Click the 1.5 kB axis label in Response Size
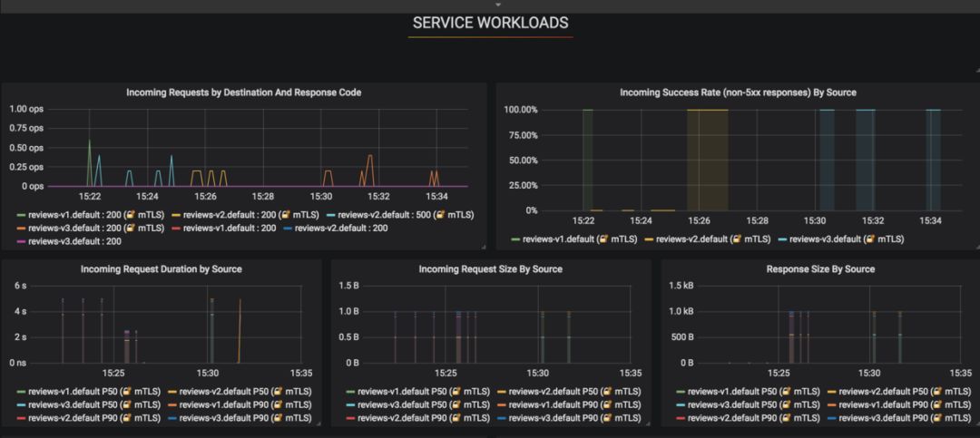Image resolution: width=980 pixels, height=438 pixels. (681, 286)
